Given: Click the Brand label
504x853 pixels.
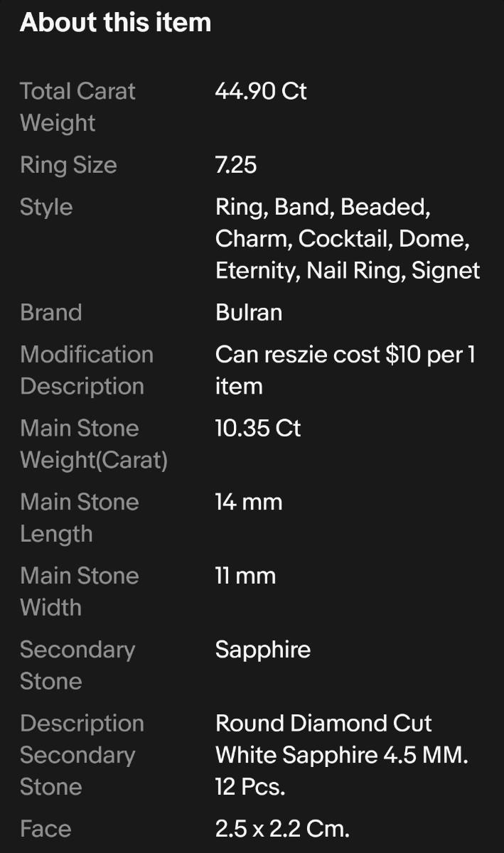Looking at the screenshot, I should coord(51,312).
